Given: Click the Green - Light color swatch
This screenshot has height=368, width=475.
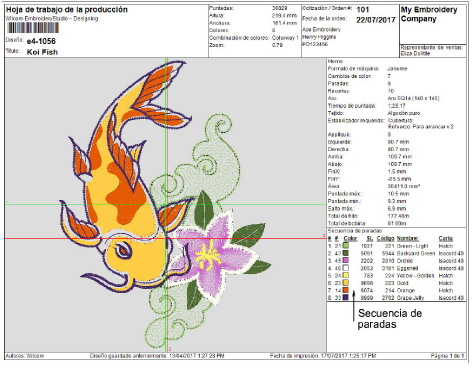Looking at the screenshot, I should pos(346,246).
